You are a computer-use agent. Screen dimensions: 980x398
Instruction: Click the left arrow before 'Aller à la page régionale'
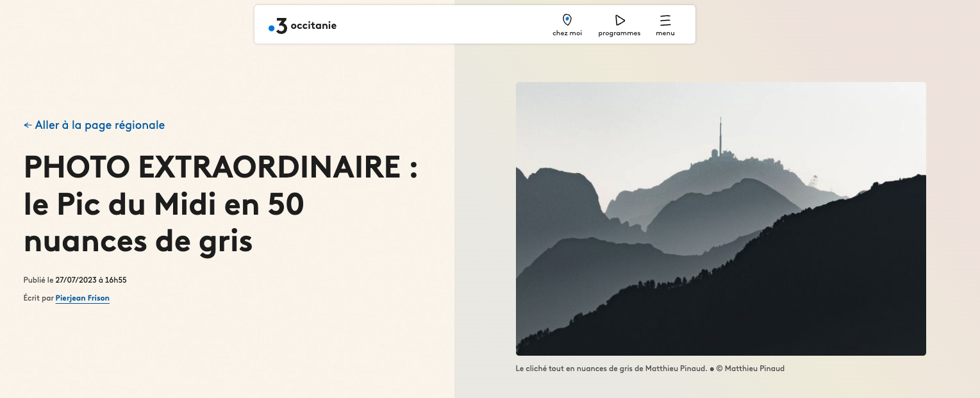point(28,126)
